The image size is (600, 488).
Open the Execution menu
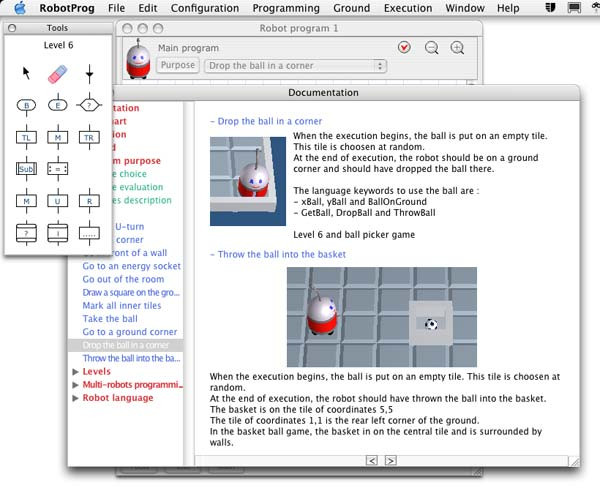(x=408, y=8)
